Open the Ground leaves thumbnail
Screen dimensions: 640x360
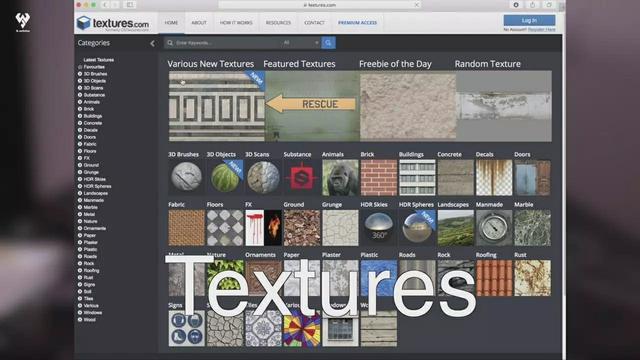302,228
